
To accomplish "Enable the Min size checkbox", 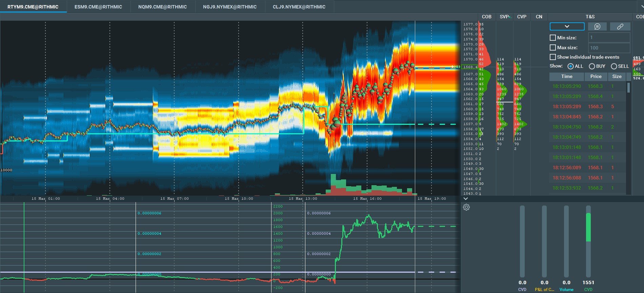I will (x=553, y=38).
